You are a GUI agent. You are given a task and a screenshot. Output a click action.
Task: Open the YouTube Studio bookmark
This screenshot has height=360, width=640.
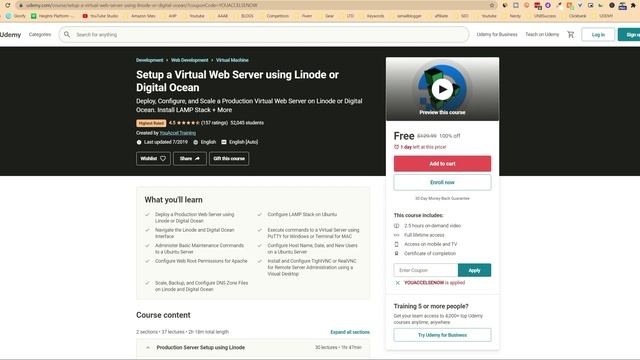point(100,16)
